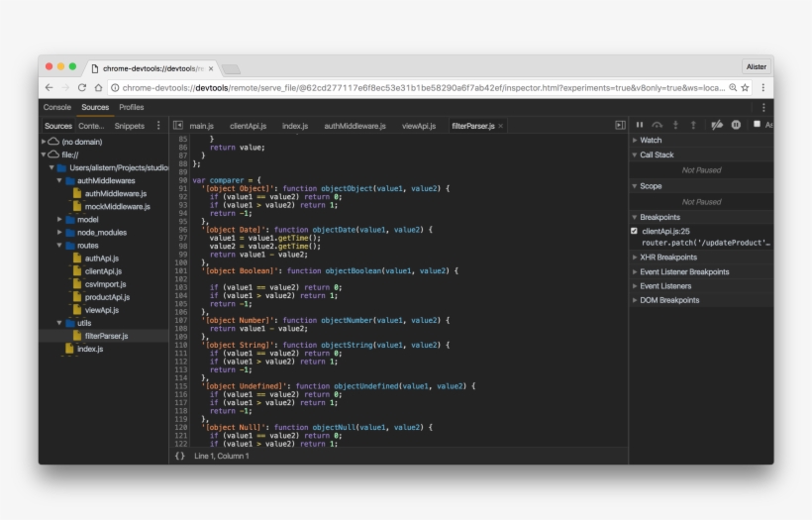Viewport: 812px width, 520px height.
Task: Open Chrome three-dot menu
Action: click(762, 87)
